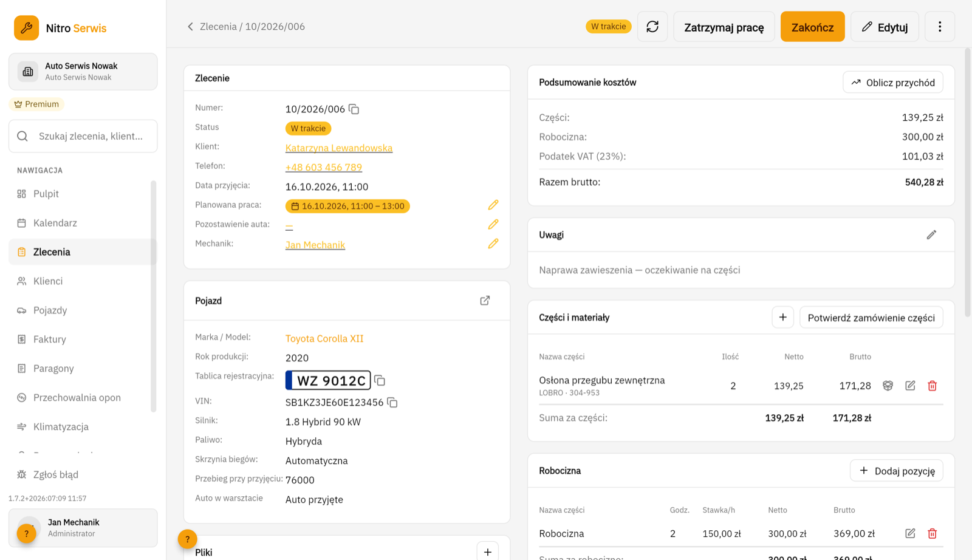Finish the order with Zakończ

pos(813,27)
